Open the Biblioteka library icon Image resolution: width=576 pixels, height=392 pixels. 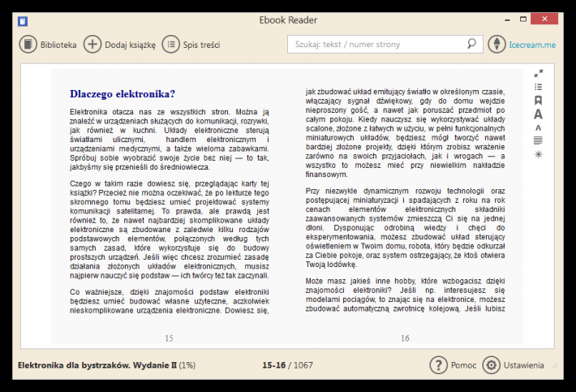click(28, 45)
